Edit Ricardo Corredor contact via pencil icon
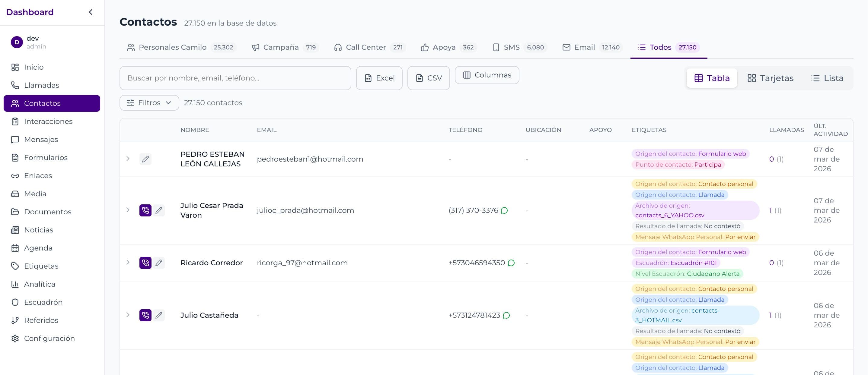The height and width of the screenshot is (375, 868). tap(159, 263)
